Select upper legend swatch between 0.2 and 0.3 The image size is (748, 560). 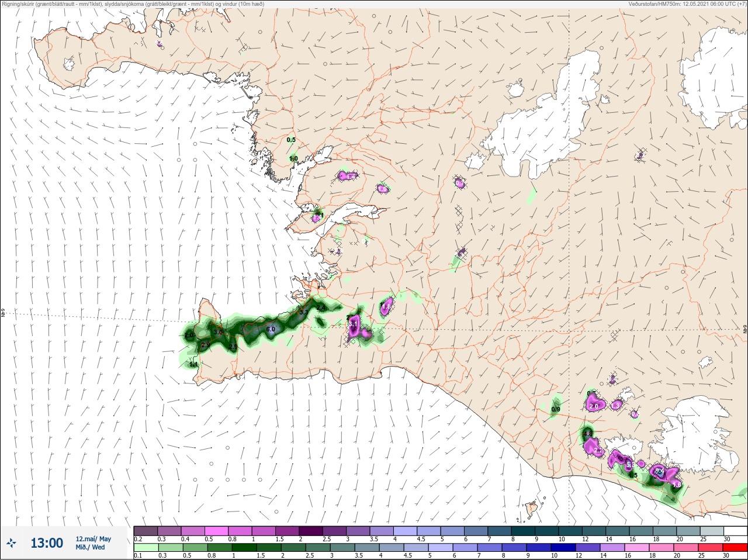point(146,531)
